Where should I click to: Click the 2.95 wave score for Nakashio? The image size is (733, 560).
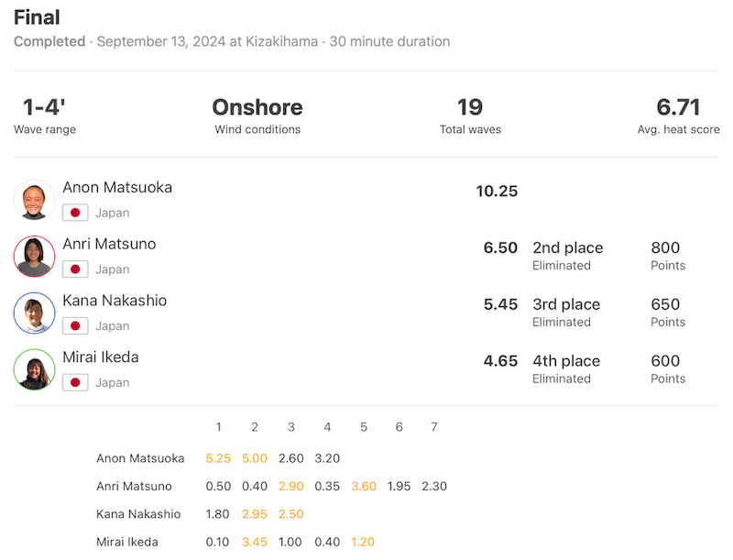click(x=255, y=514)
